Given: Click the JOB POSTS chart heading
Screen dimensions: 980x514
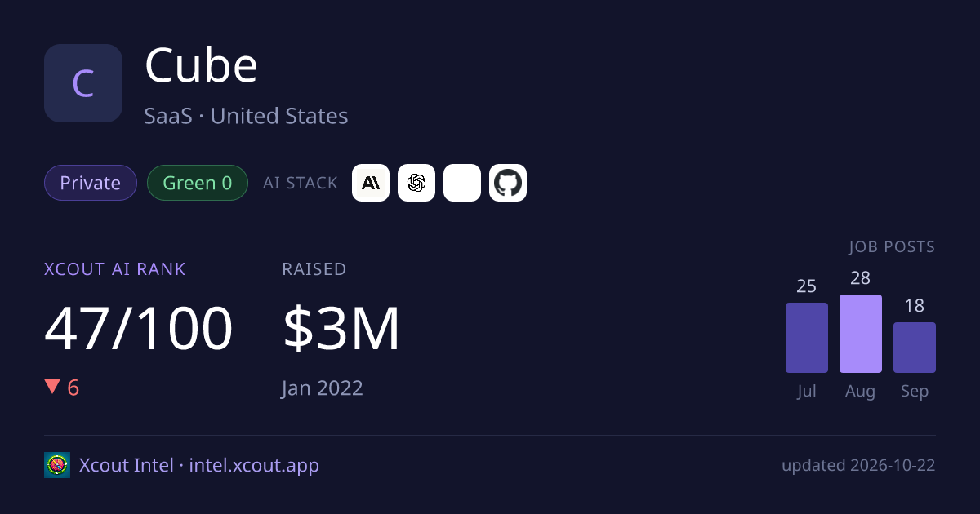Looking at the screenshot, I should pos(892,246).
